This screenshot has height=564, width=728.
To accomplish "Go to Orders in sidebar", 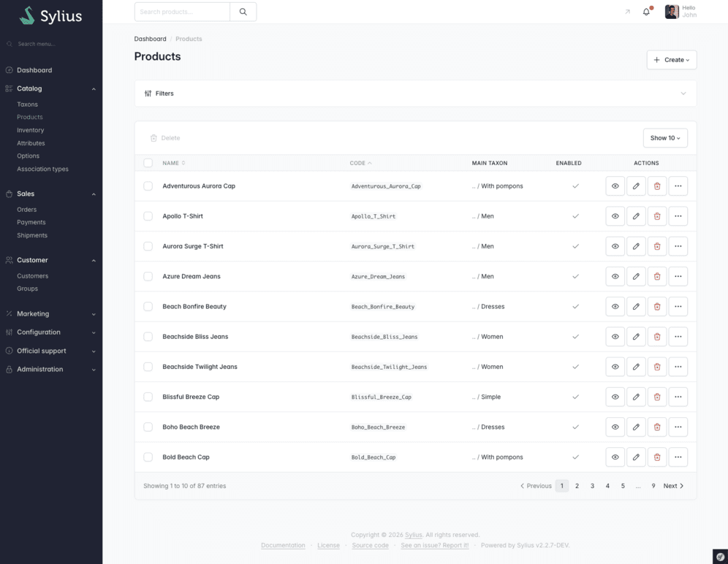I will tap(27, 210).
